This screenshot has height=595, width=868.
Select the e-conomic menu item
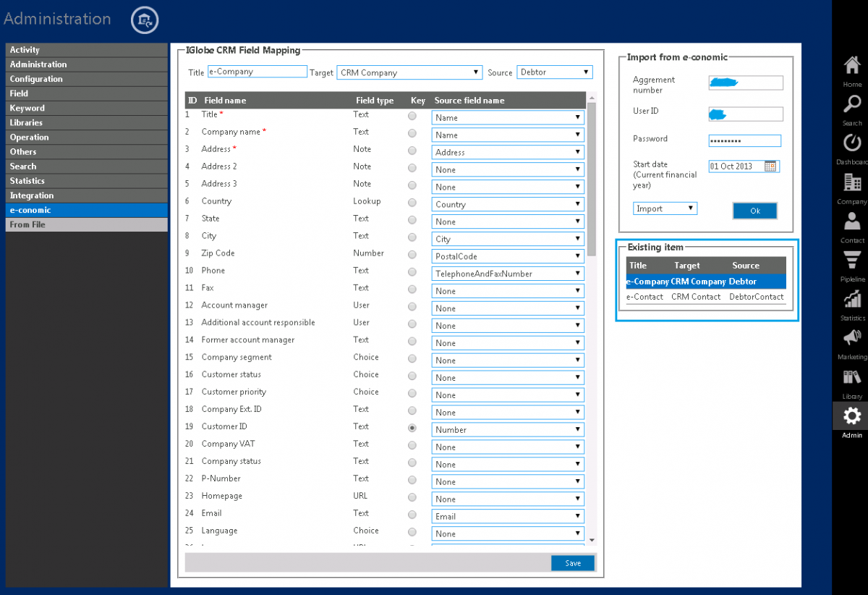(x=87, y=210)
